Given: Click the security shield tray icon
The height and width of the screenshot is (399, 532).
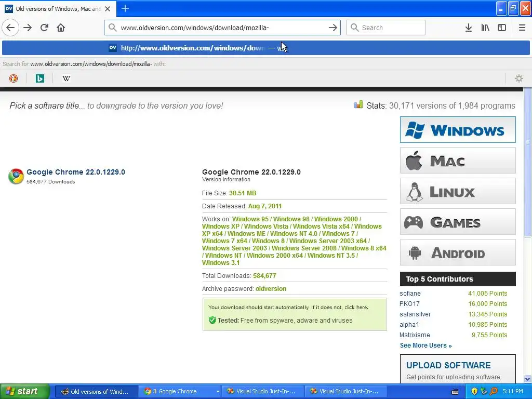Looking at the screenshot, I should 474,392.
